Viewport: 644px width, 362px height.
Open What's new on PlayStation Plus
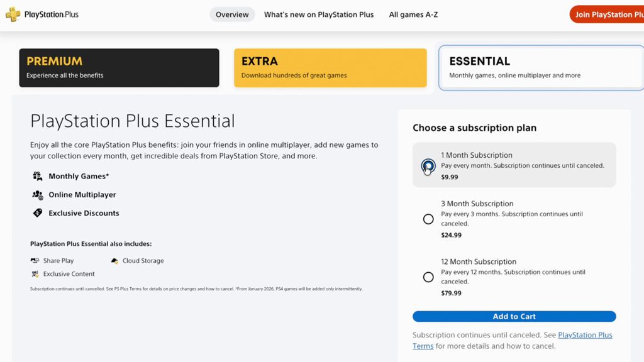pyautogui.click(x=318, y=14)
